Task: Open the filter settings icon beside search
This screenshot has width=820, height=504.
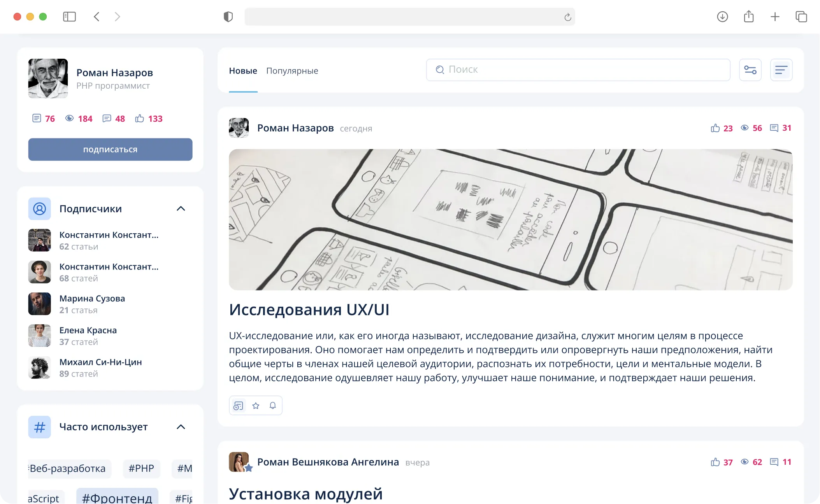Action: (750, 70)
